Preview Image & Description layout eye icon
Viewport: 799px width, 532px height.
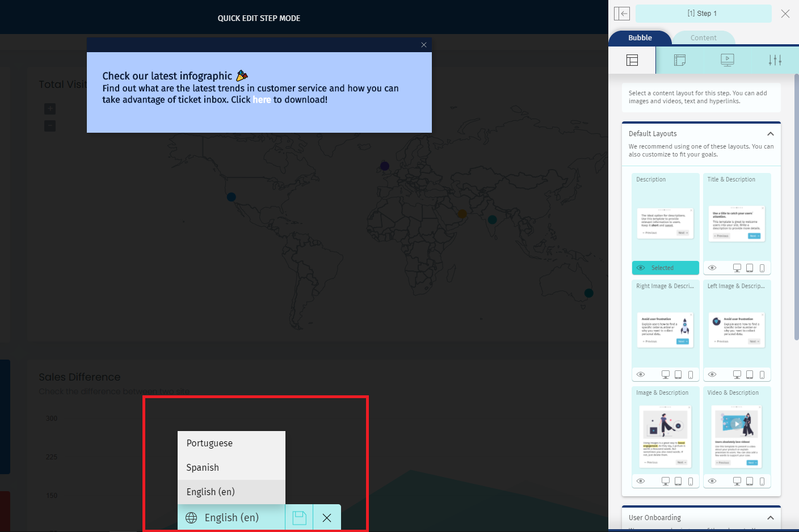pyautogui.click(x=641, y=481)
